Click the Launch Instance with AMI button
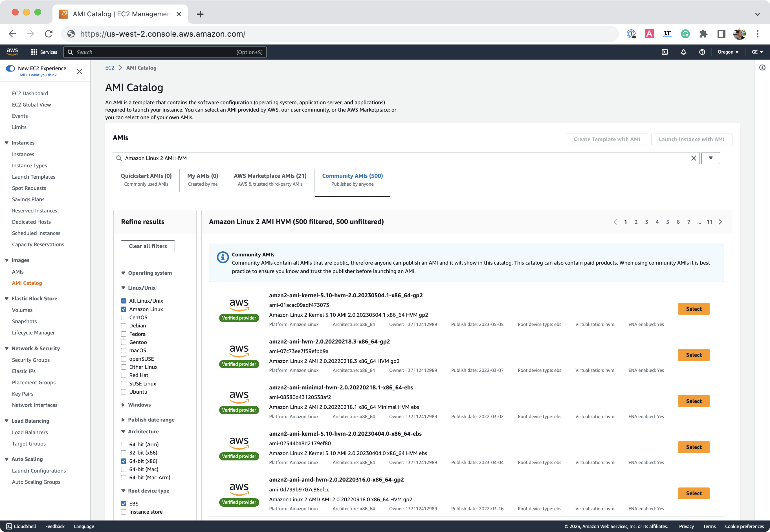Screen dimensions: 770x532 pos(692,139)
